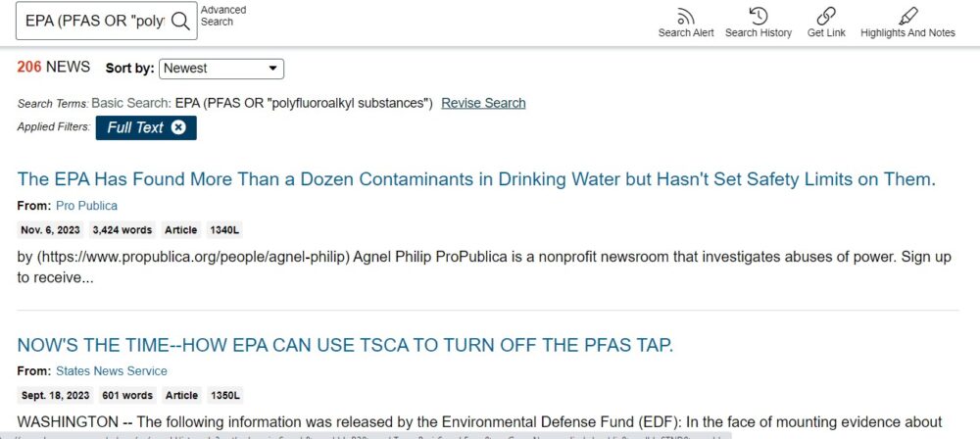Screen dimensions: 980x439
Task: Click the Revise Search link
Action: 483,103
